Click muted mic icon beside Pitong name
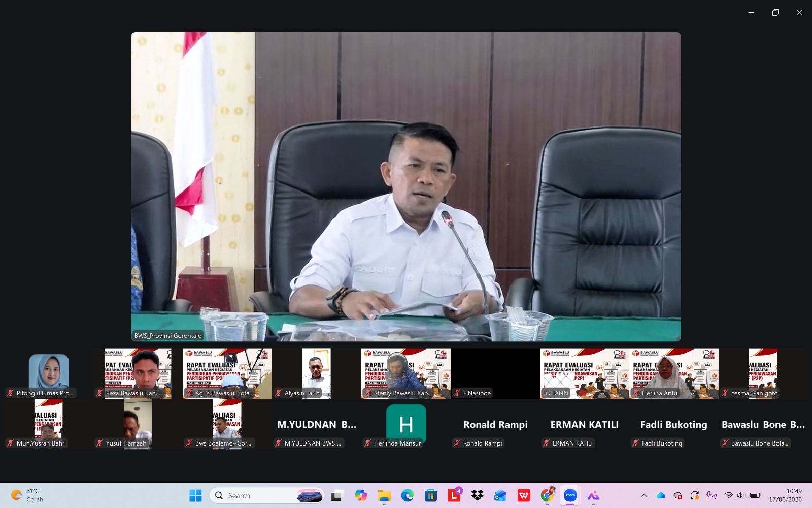Screen dimensions: 812x508 pyautogui.click(x=10, y=393)
